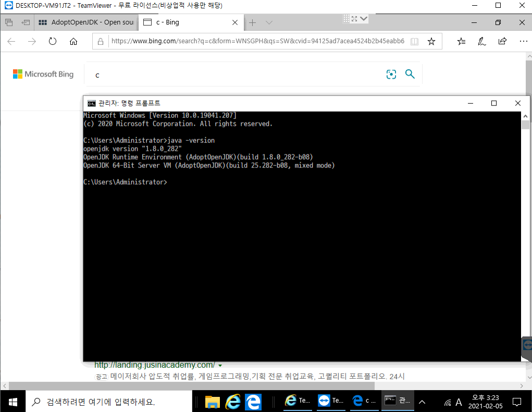This screenshot has width=532, height=412.
Task: Click Windows taskbar search box
Action: (108, 402)
